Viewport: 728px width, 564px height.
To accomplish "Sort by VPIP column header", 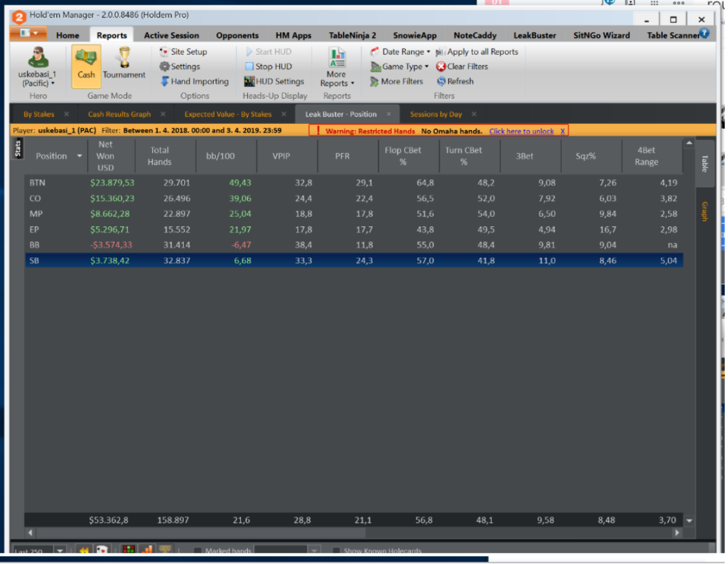I will [x=281, y=156].
